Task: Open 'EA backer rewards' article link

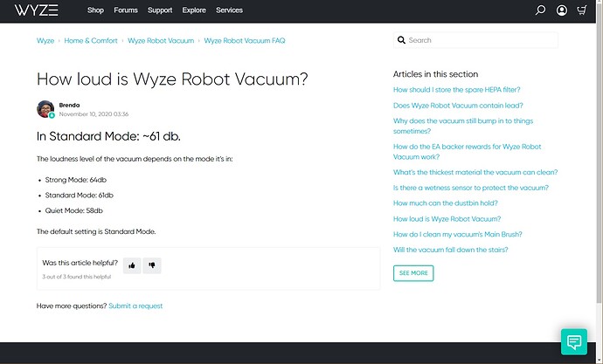Action: pos(467,152)
